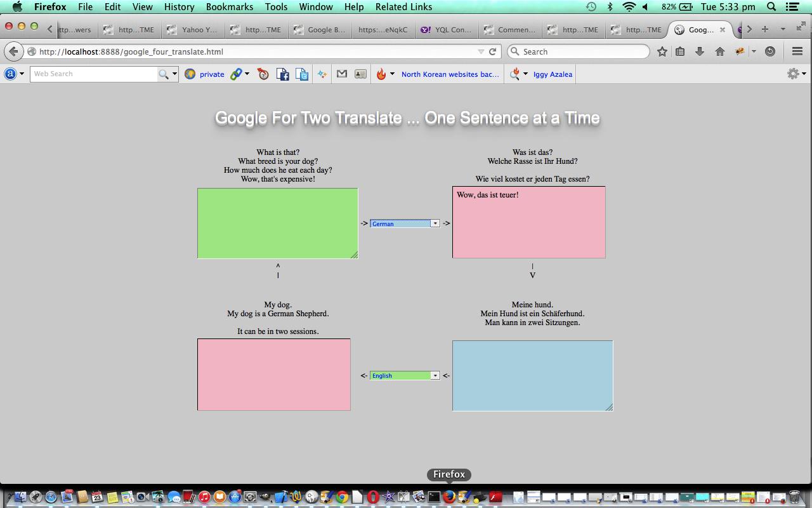Open Finder from the Dock

click(20, 497)
